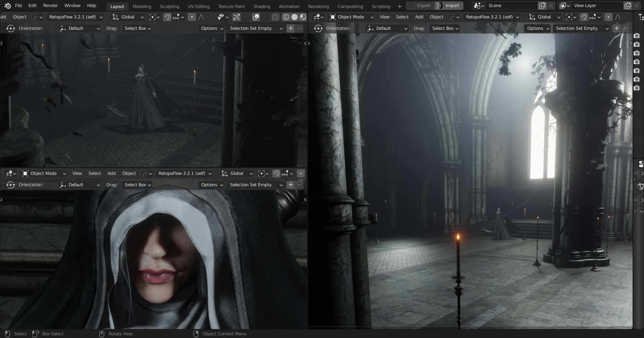Toggle snapping magnet in bottom-left viewport
This screenshot has width=644, height=338.
pyautogui.click(x=276, y=174)
